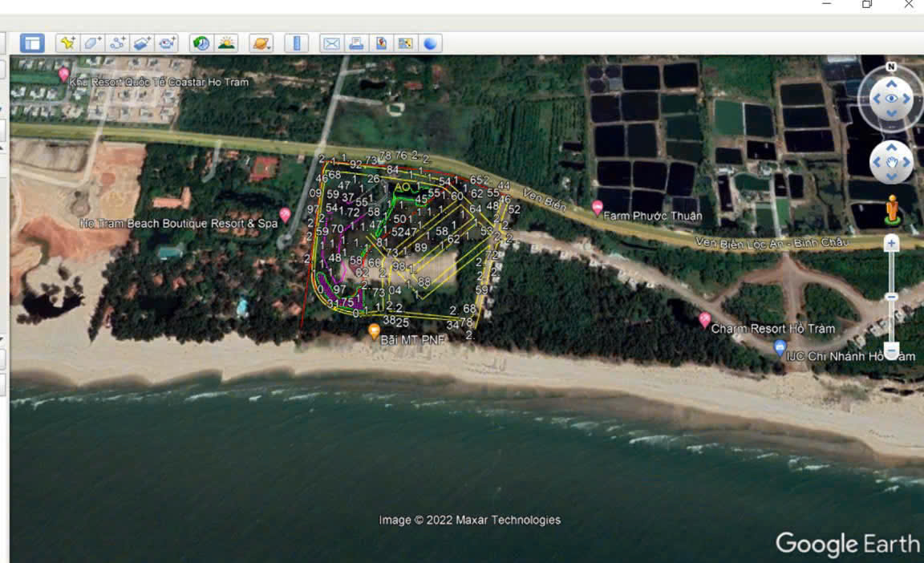
Task: Select the Add Path tool
Action: tap(118, 43)
